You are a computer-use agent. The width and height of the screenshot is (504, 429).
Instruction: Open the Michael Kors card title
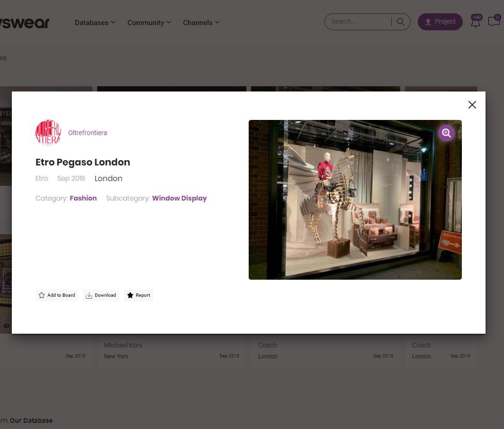(123, 345)
